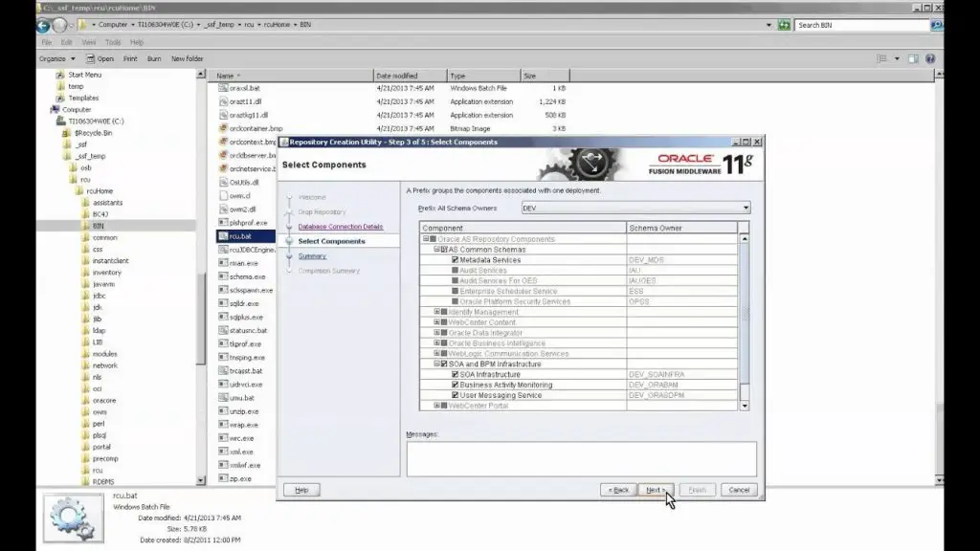Screen dimensions: 980x551
Task: Click the rcu.bat gear preview thumbnail
Action: (x=73, y=518)
